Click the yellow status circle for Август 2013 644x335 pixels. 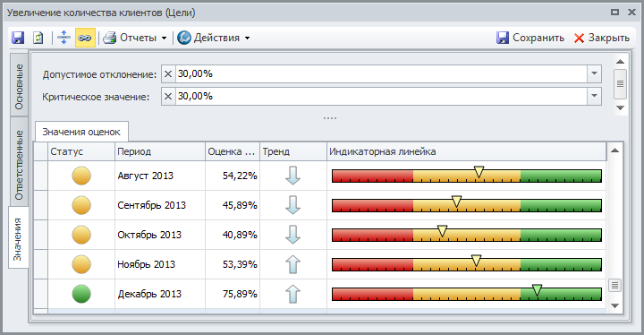click(x=81, y=176)
